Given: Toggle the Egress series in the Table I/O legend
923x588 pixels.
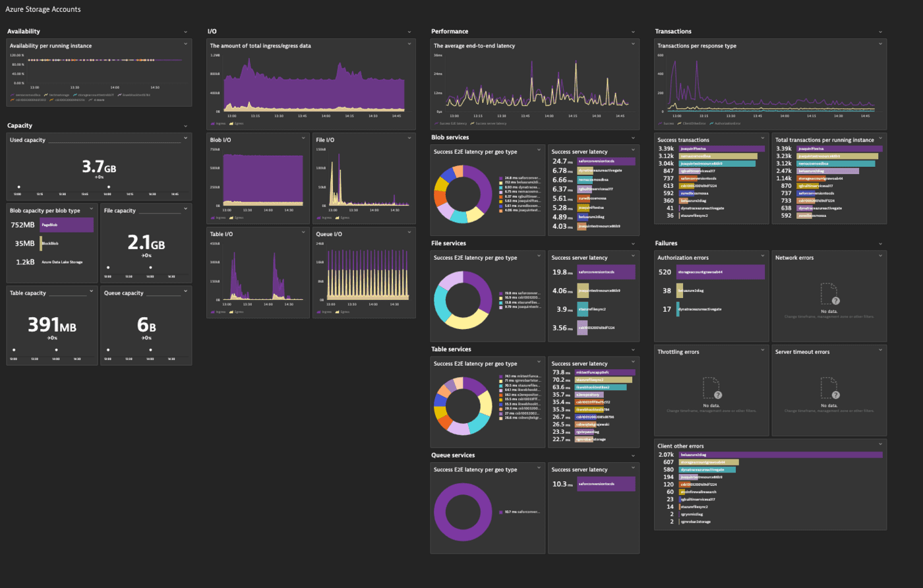Looking at the screenshot, I should pyautogui.click(x=231, y=312).
